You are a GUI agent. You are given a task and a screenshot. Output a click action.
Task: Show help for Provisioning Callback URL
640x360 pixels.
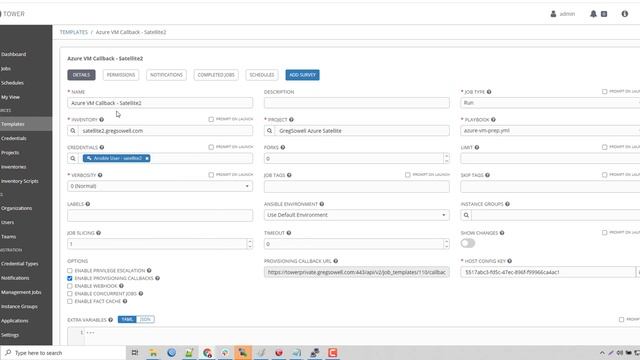coord(336,261)
